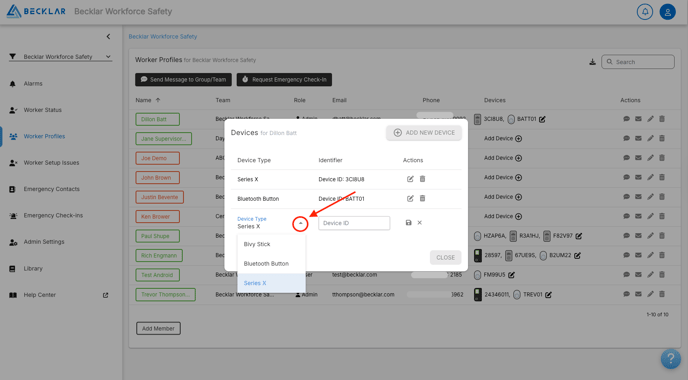Send chat message to Trevor Thompson
Viewport: 688px width, 380px height.
[627, 294]
